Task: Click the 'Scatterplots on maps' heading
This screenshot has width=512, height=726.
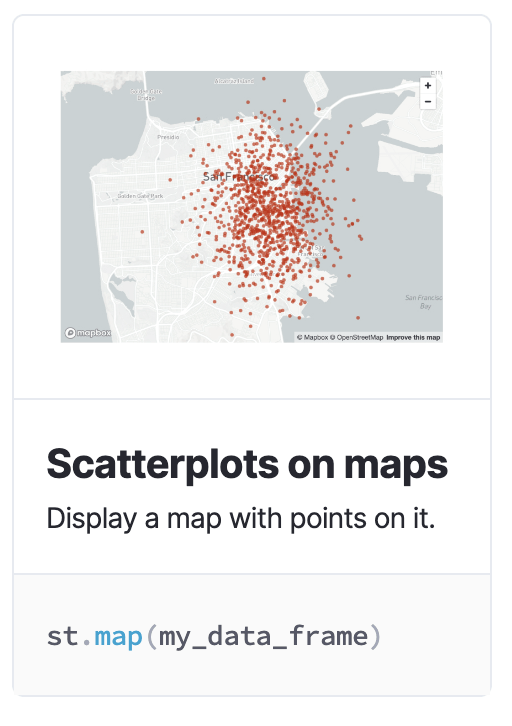Action: point(247,464)
